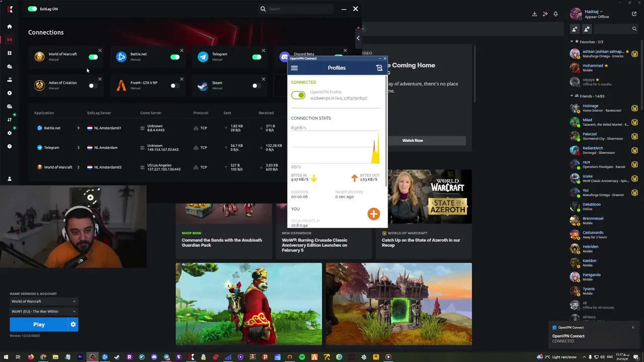Image resolution: width=644 pixels, height=362 pixels.
Task: Collapse Friends 14/83 group
Action: 572,96
